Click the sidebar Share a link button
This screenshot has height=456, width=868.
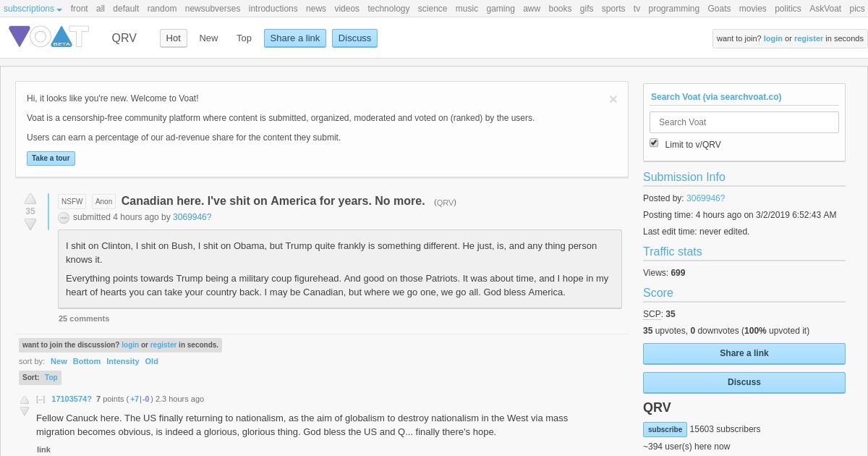pos(744,353)
